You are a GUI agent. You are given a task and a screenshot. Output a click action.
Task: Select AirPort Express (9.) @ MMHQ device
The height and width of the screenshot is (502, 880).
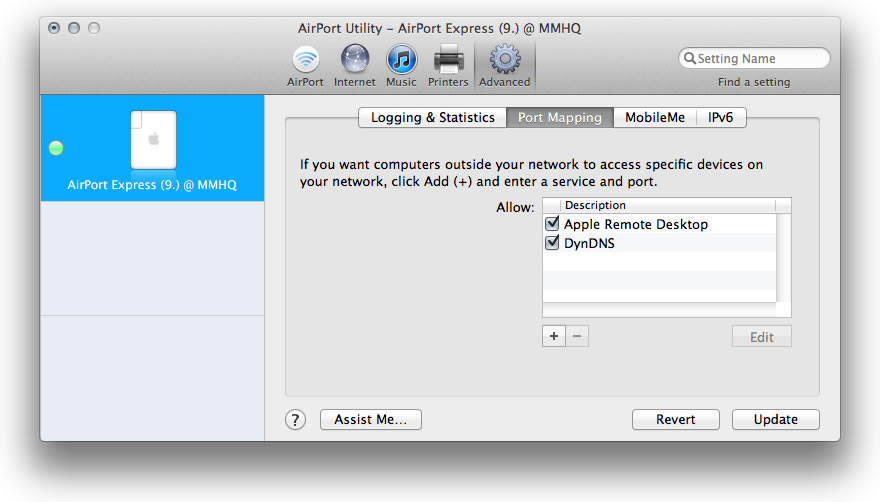pyautogui.click(x=152, y=148)
